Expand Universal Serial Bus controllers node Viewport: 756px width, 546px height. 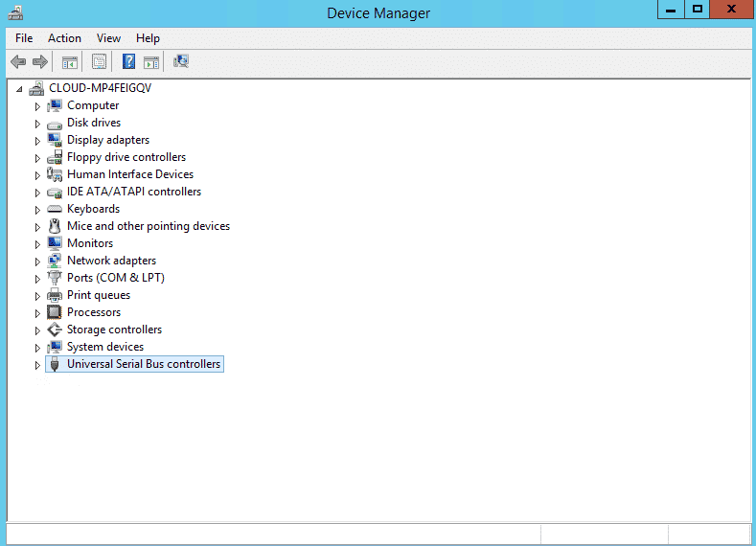(37, 365)
